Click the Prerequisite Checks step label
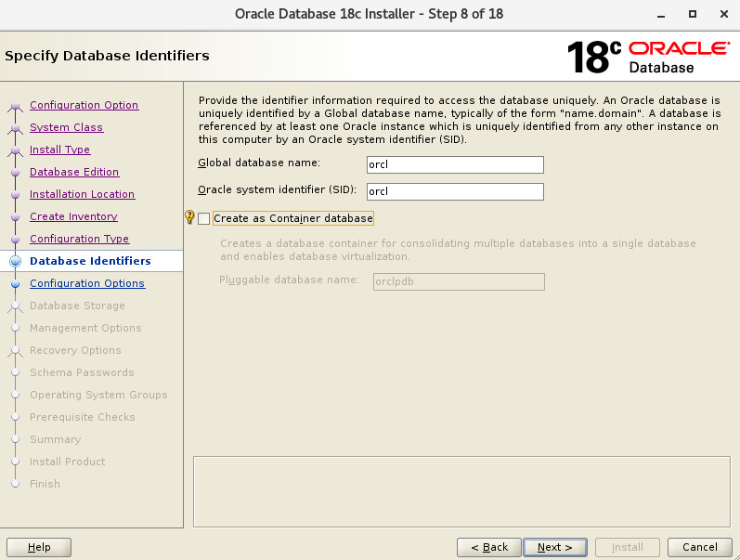Image resolution: width=740 pixels, height=560 pixels. tap(82, 417)
